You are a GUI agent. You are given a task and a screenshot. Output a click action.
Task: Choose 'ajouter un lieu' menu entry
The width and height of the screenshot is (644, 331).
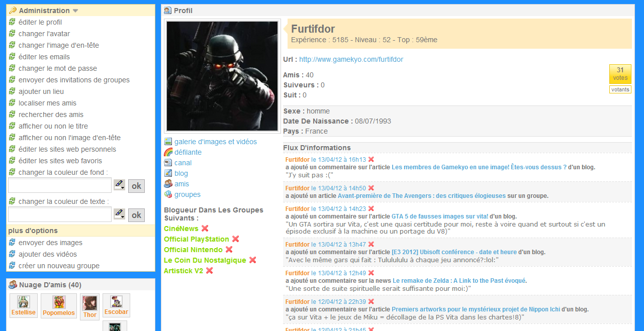click(41, 91)
